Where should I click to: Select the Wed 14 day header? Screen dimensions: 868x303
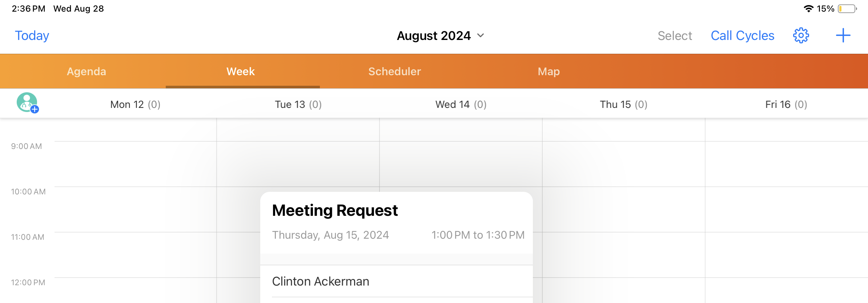pyautogui.click(x=461, y=105)
